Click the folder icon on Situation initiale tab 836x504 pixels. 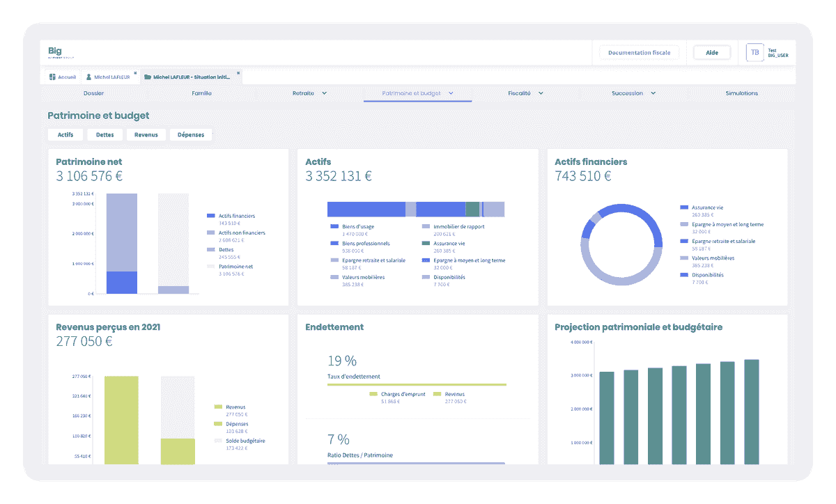click(147, 77)
